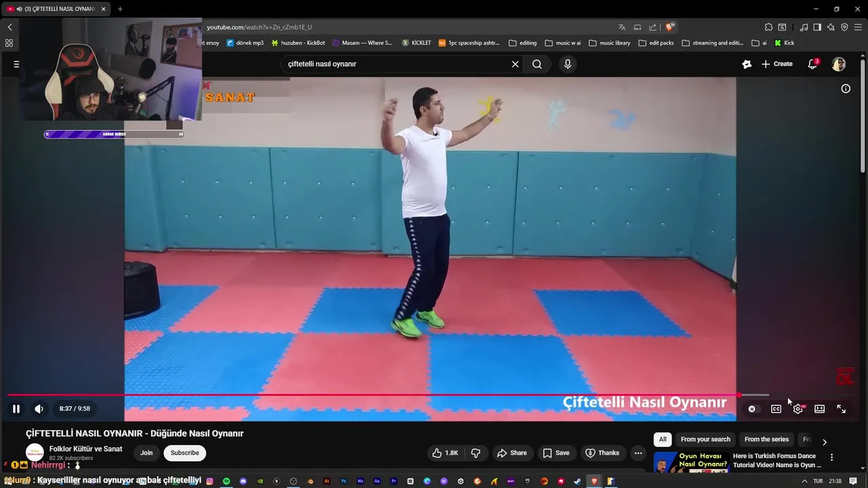The image size is (868, 488).
Task: Open the dönek mp3 bookmark
Action: [245, 43]
